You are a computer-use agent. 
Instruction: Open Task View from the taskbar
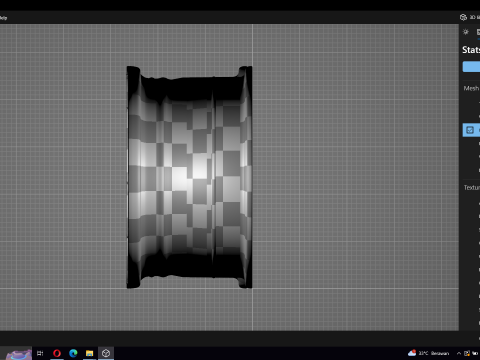tap(40, 353)
